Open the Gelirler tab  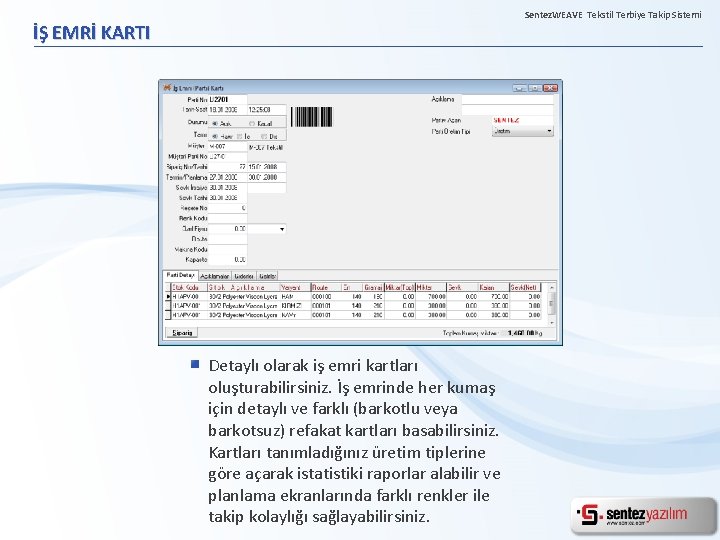pyautogui.click(x=267, y=276)
